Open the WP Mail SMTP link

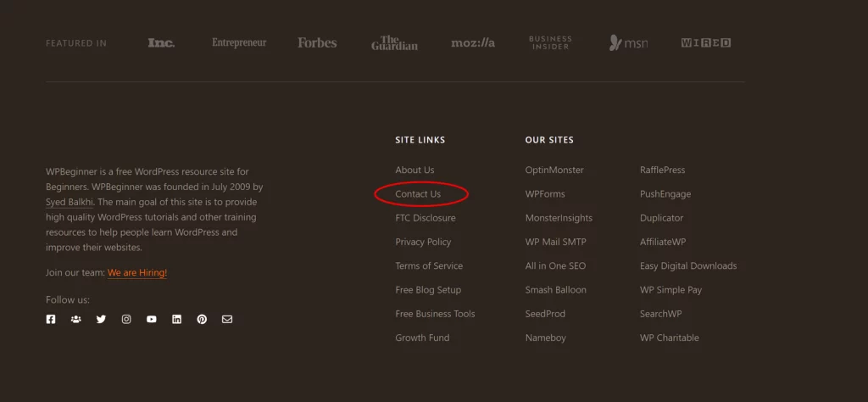tap(556, 242)
